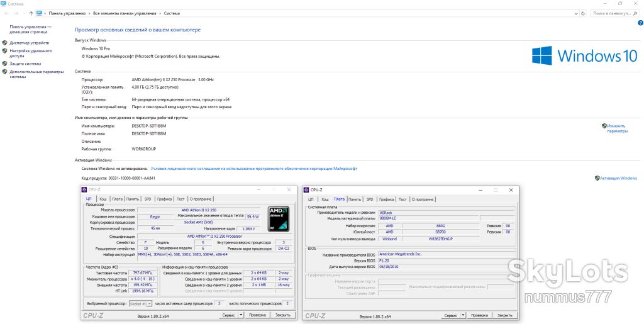Click Сервис button in right CPU-Z
The image size is (644, 324).
450,315
